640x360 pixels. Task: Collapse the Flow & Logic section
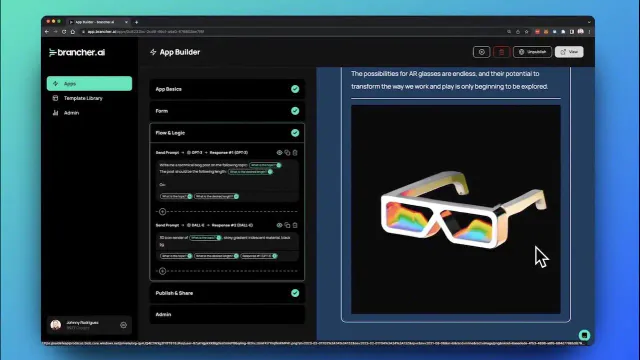pos(227,133)
